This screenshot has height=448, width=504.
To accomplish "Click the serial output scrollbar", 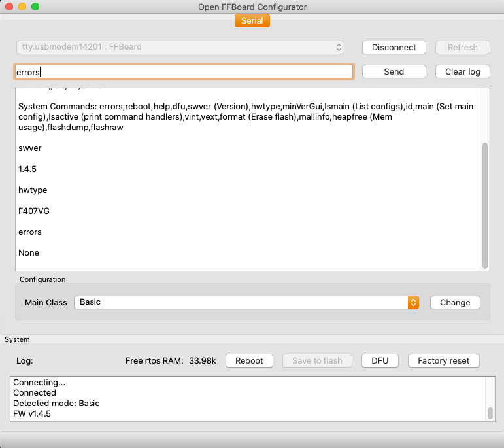I will click(x=485, y=205).
